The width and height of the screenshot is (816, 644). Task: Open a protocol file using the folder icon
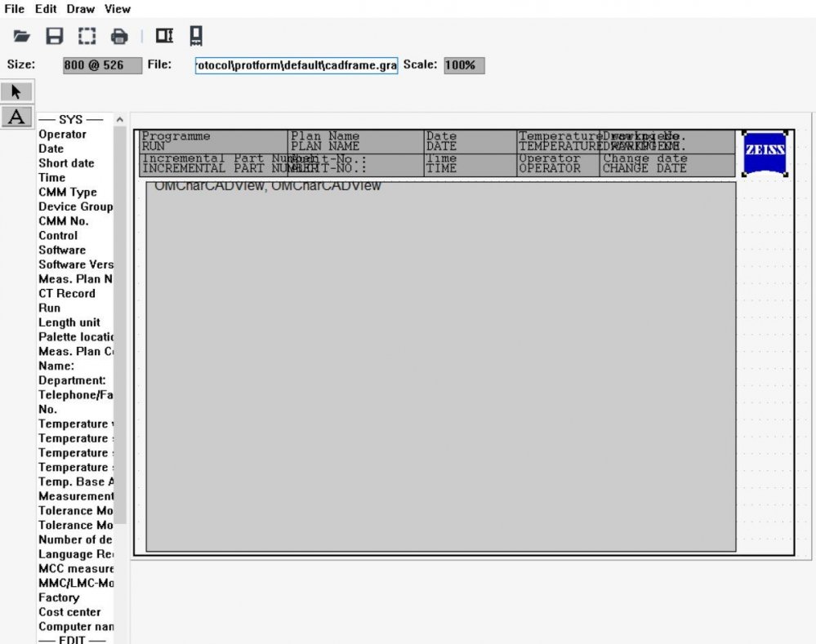20,36
